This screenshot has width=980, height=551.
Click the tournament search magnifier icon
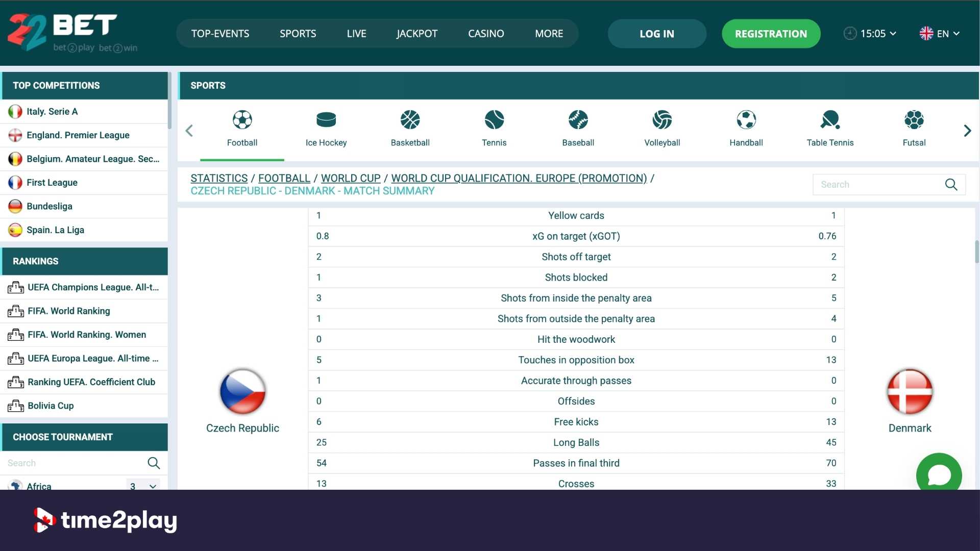pyautogui.click(x=153, y=463)
